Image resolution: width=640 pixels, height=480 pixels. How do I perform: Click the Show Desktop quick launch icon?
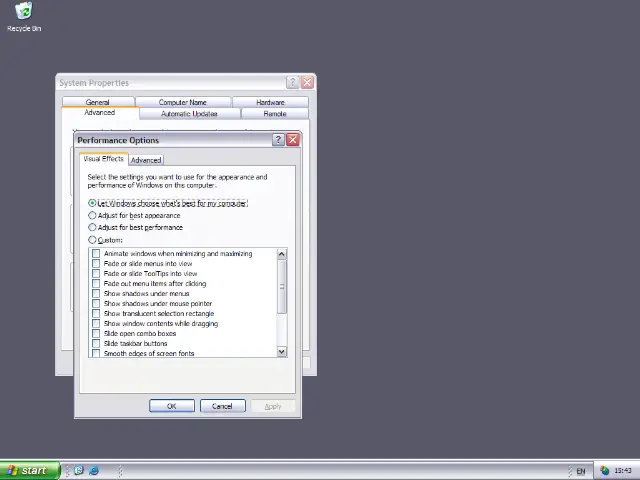click(79, 471)
